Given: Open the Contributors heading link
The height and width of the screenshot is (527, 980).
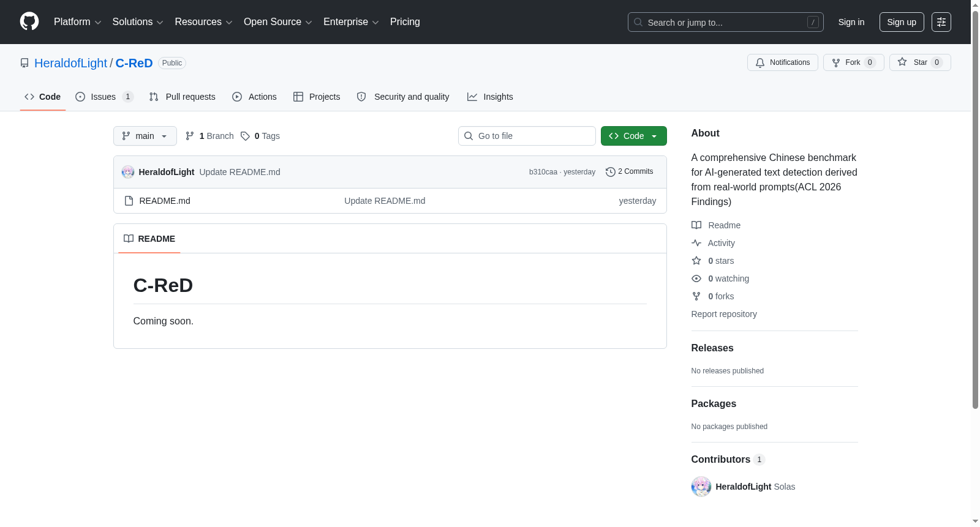Looking at the screenshot, I should (728, 459).
